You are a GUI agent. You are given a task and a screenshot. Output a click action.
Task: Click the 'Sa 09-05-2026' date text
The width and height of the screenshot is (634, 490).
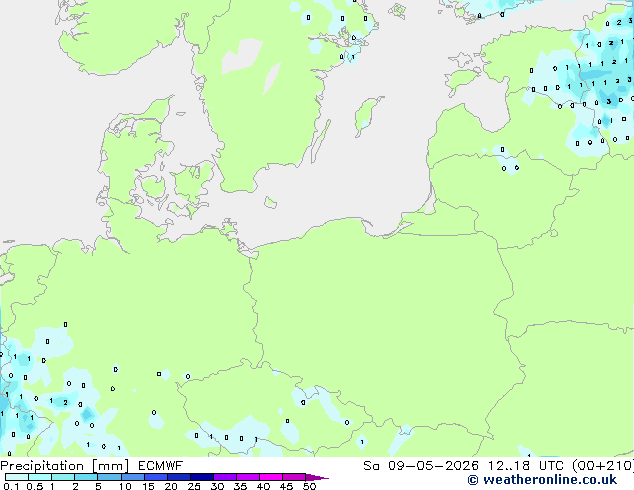[421, 466]
